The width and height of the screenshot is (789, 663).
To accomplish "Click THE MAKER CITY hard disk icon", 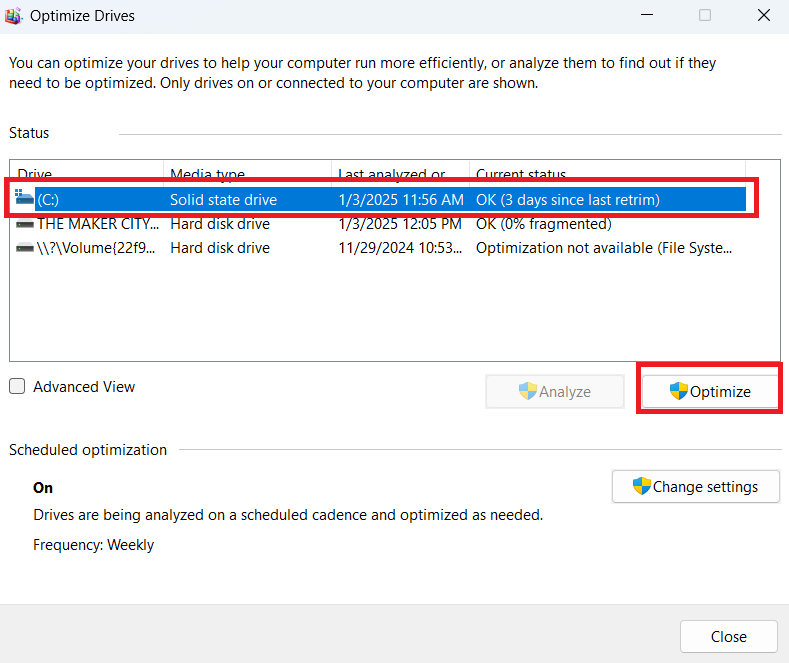I will 25,224.
